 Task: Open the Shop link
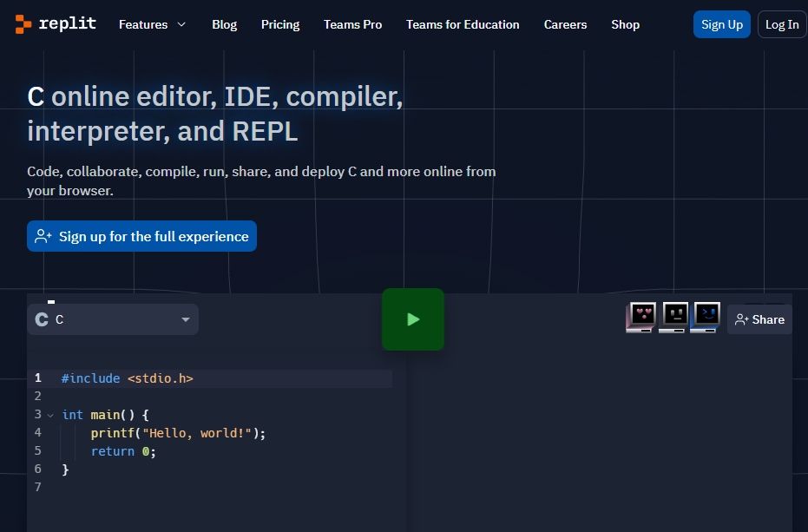click(x=625, y=25)
